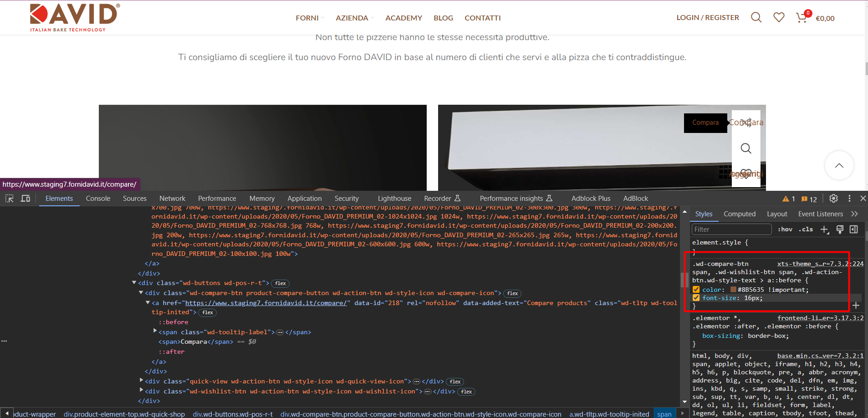Click the DAVID Italian Bake Technology logo
Image resolution: width=868 pixels, height=418 pixels.
tap(75, 17)
